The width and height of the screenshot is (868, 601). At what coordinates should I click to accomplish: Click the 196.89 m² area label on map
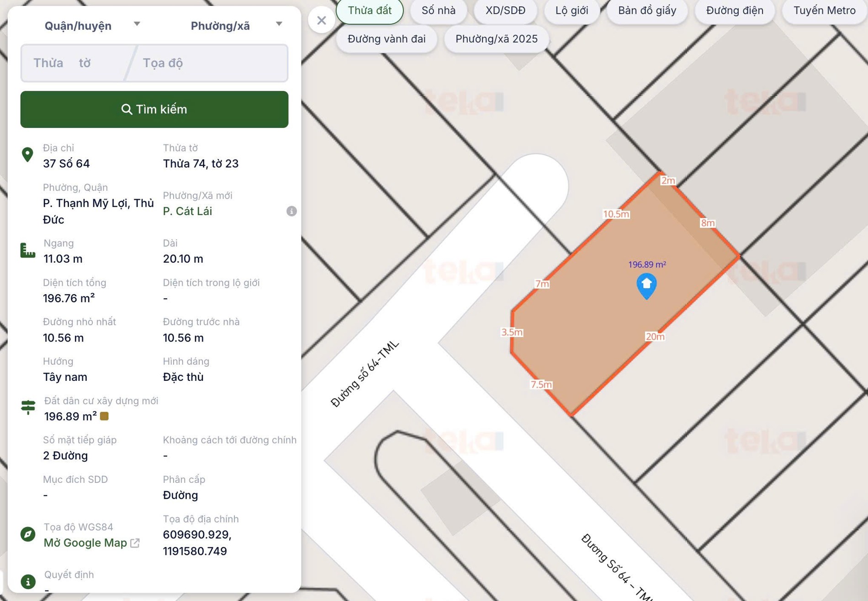pyautogui.click(x=647, y=264)
